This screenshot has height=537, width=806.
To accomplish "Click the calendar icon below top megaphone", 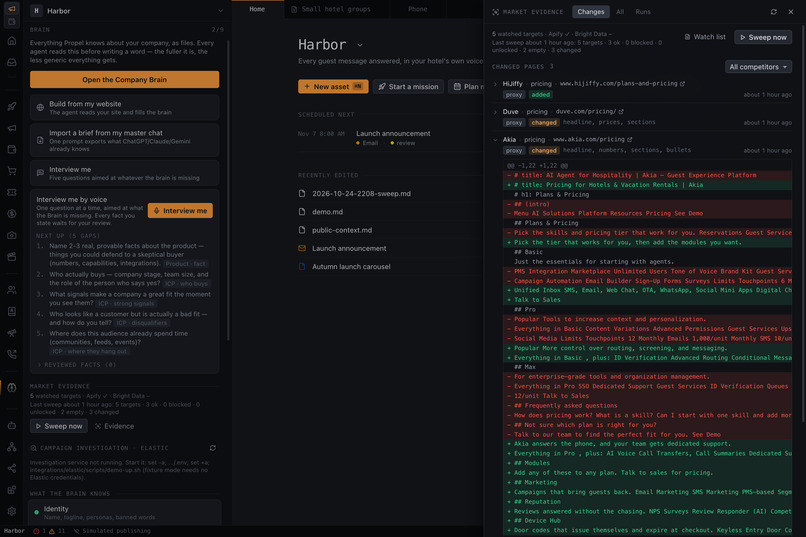I will pos(12,22).
